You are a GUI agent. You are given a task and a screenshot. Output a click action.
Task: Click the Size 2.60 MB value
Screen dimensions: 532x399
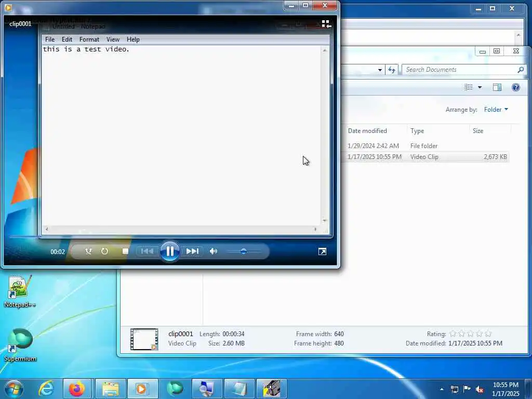click(233, 343)
